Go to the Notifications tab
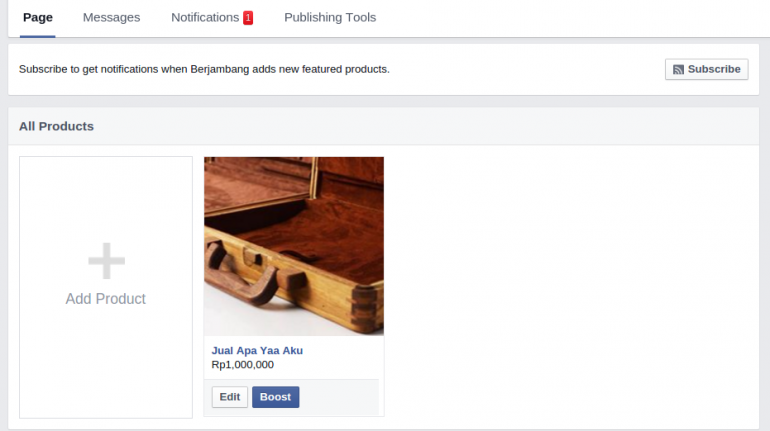The width and height of the screenshot is (770, 431). point(205,18)
